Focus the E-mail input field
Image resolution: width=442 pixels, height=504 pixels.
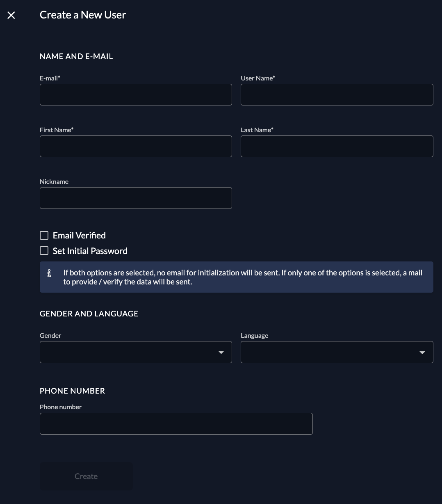tap(136, 95)
